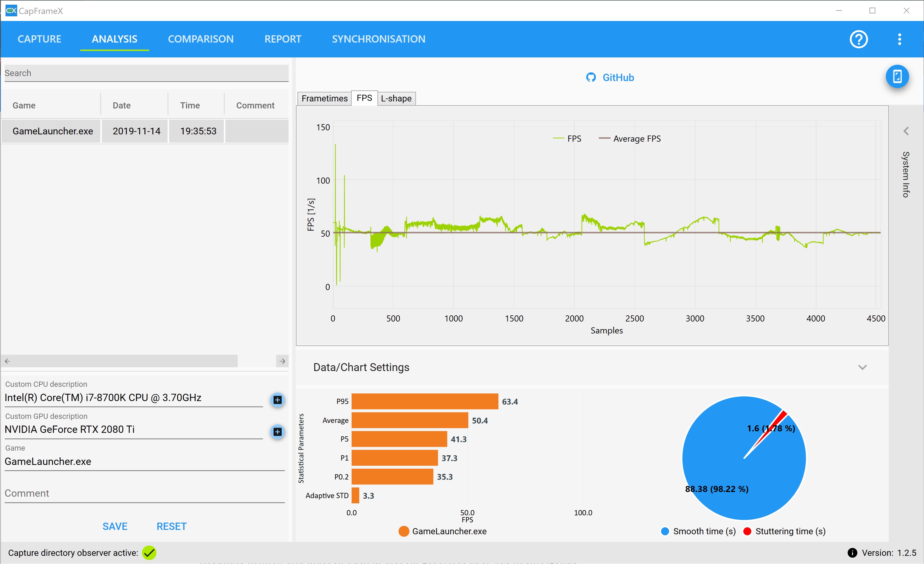Image resolution: width=924 pixels, height=564 pixels.
Task: Click plus icon beside GPU description
Action: click(278, 432)
